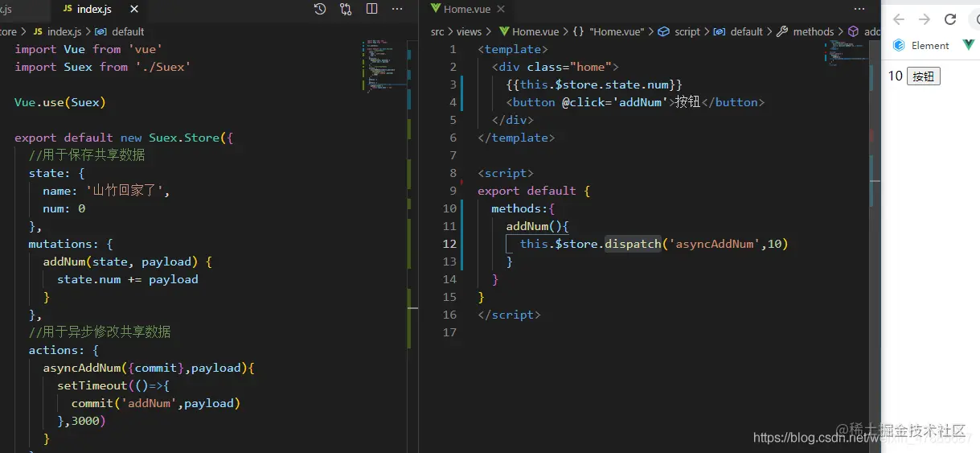The image size is (980, 453).
Task: Click '<div class="home">' line
Action: pos(556,67)
